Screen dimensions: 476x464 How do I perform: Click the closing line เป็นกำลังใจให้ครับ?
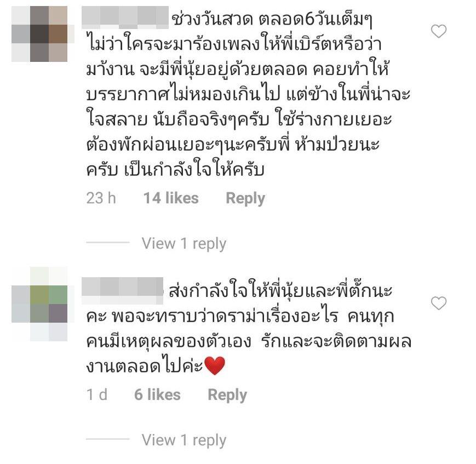194,169
